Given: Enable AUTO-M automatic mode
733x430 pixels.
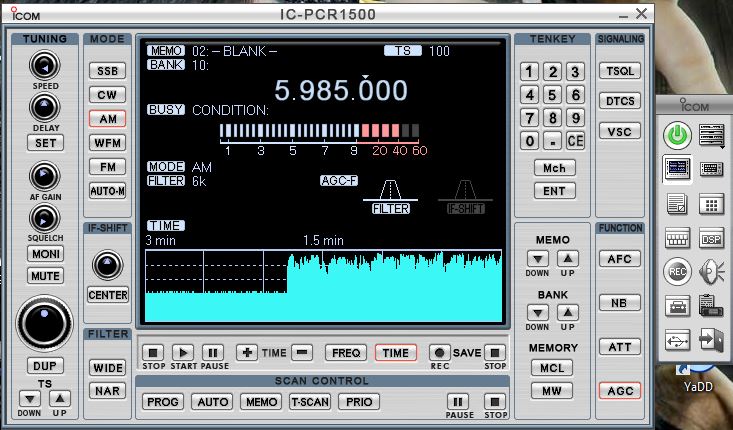Looking at the screenshot, I should coord(108,191).
